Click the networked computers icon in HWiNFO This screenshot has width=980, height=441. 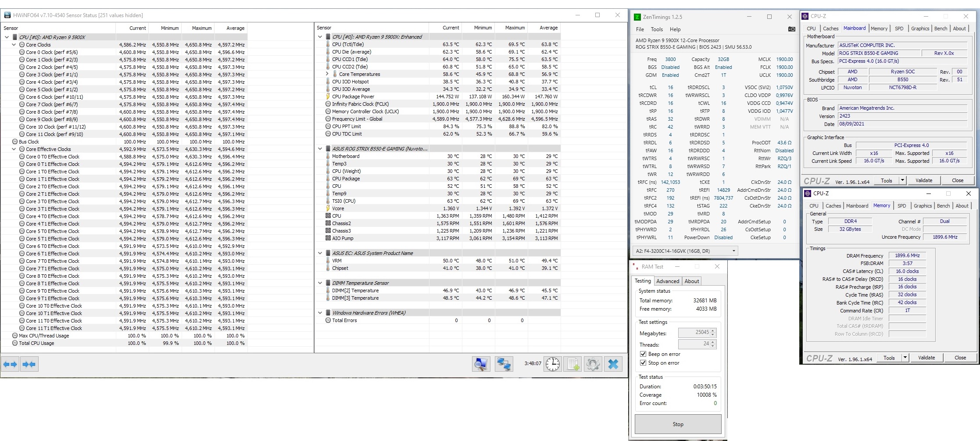coord(504,364)
